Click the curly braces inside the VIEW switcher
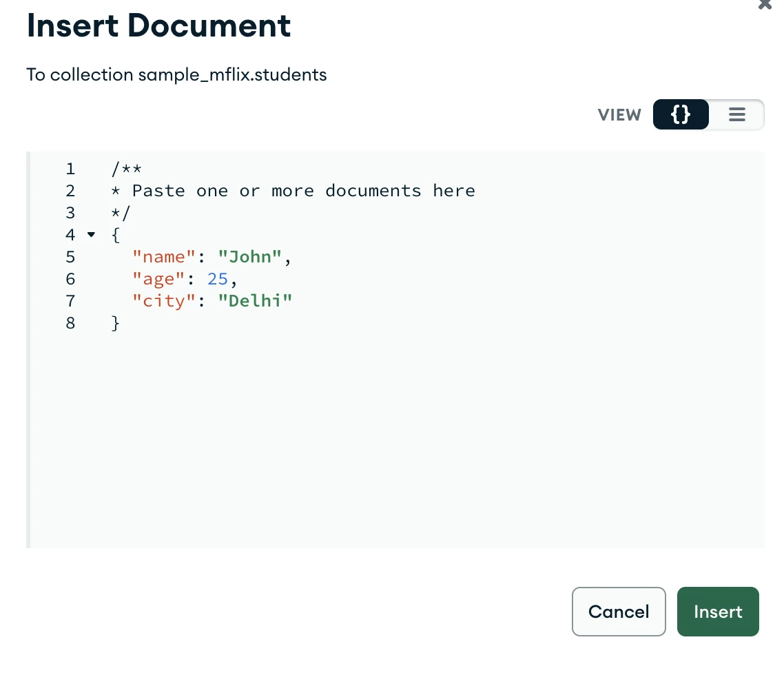This screenshot has width=784, height=675. point(681,114)
